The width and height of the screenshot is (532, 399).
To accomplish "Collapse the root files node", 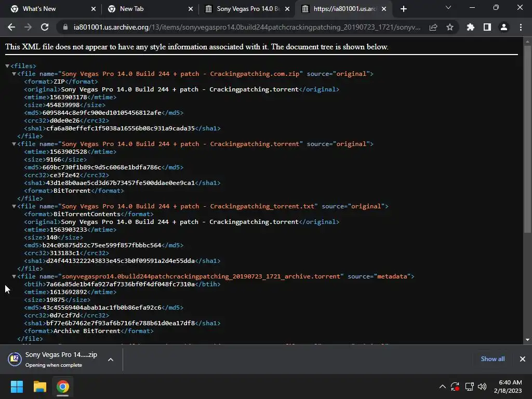I will point(7,66).
